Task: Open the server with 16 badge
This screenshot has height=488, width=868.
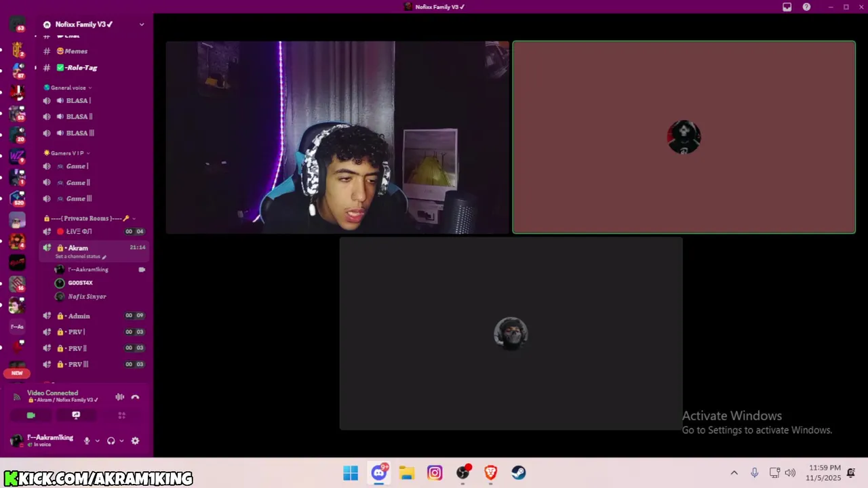Action: (17, 284)
